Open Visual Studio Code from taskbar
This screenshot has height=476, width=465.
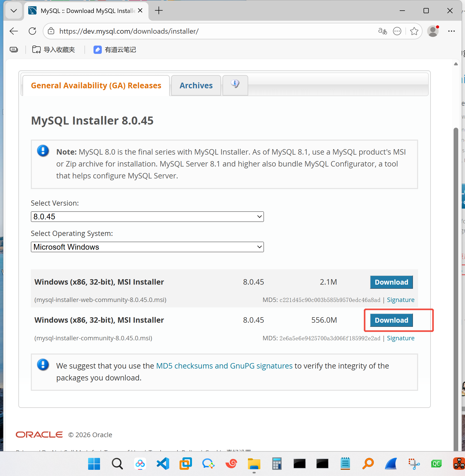click(x=163, y=464)
